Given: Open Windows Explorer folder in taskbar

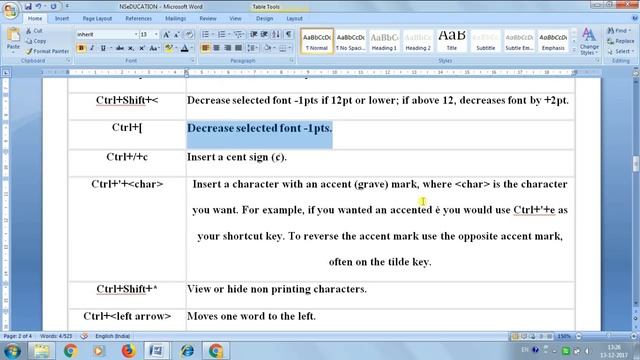Looking at the screenshot, I should pyautogui.click(x=42, y=351).
